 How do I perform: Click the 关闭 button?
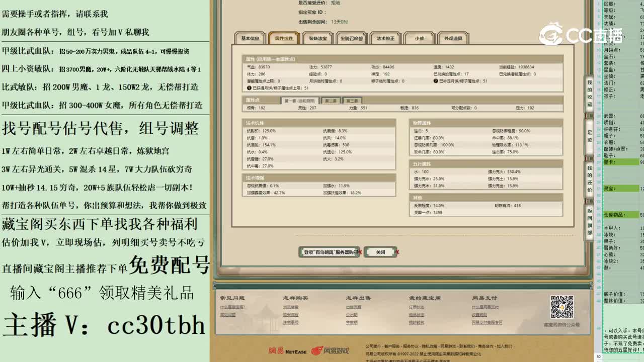click(381, 252)
